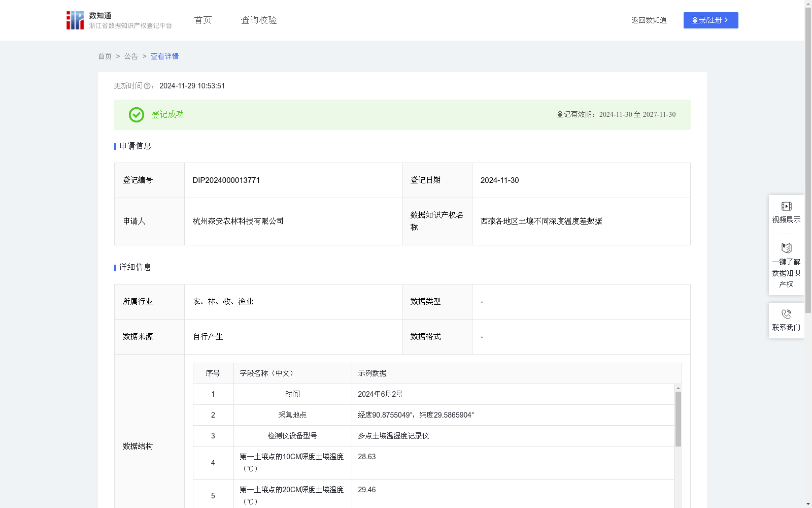The width and height of the screenshot is (812, 508).
Task: Select example value 2024年6月2号
Action: pos(380,394)
